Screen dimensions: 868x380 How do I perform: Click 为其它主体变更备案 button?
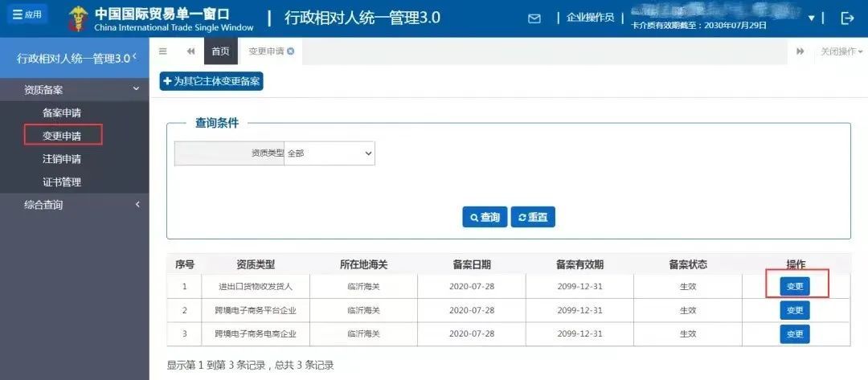point(211,81)
